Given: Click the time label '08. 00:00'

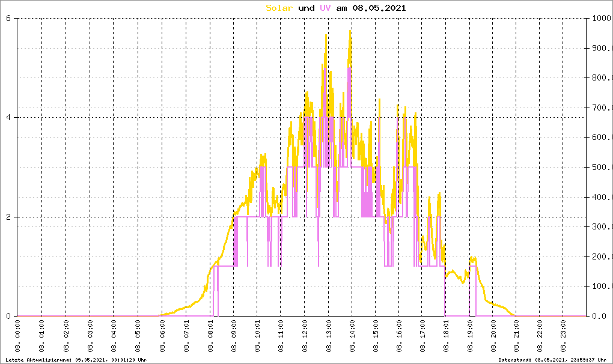Looking at the screenshot, I should (17, 336).
